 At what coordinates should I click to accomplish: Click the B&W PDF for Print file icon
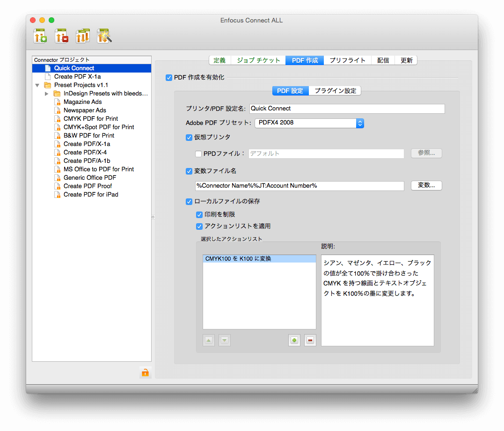pos(58,136)
